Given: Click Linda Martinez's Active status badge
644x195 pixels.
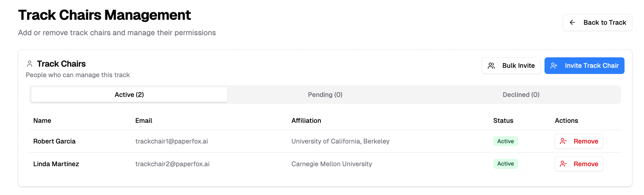Looking at the screenshot, I should tap(506, 164).
